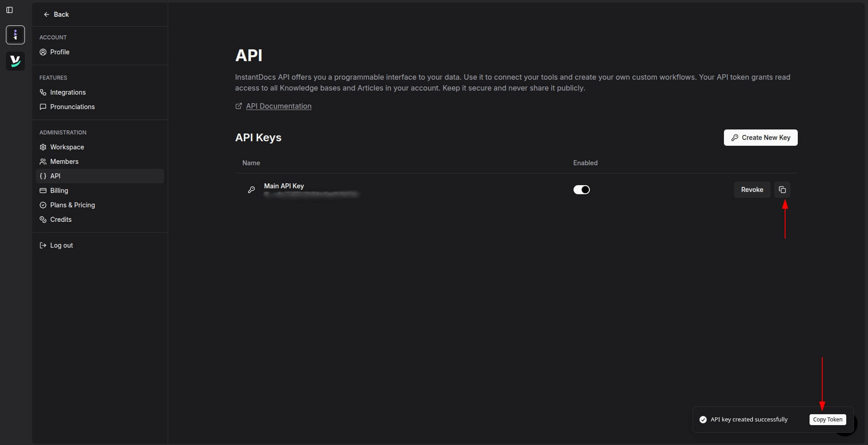Click the Workspace gear icon
Image resolution: width=868 pixels, height=445 pixels.
click(43, 147)
